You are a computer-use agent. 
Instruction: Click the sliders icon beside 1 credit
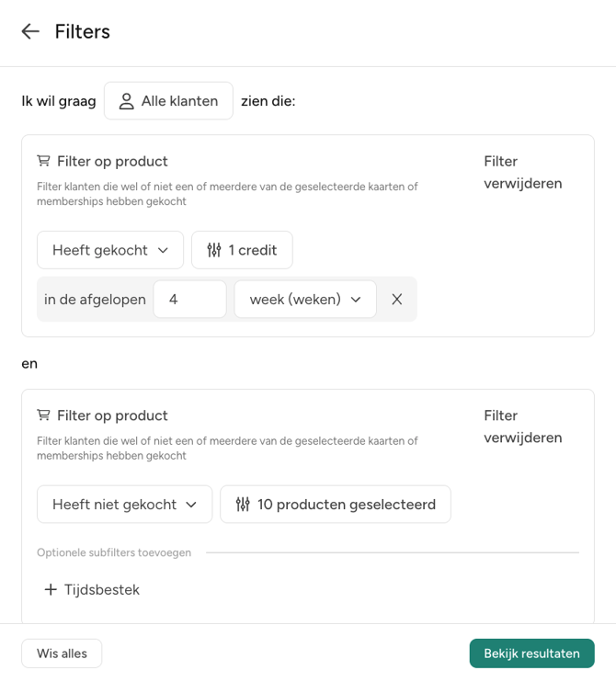[x=214, y=250]
